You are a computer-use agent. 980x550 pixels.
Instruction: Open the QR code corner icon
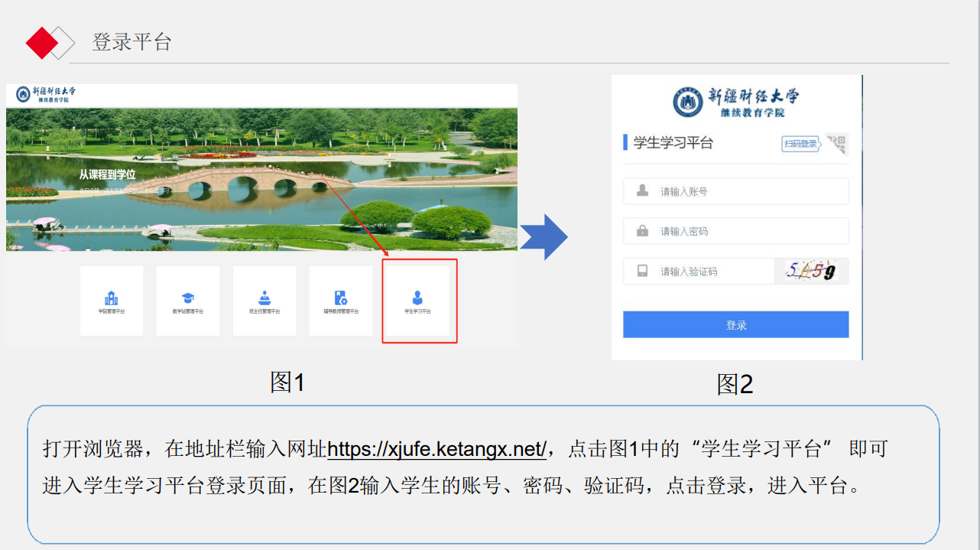click(837, 144)
